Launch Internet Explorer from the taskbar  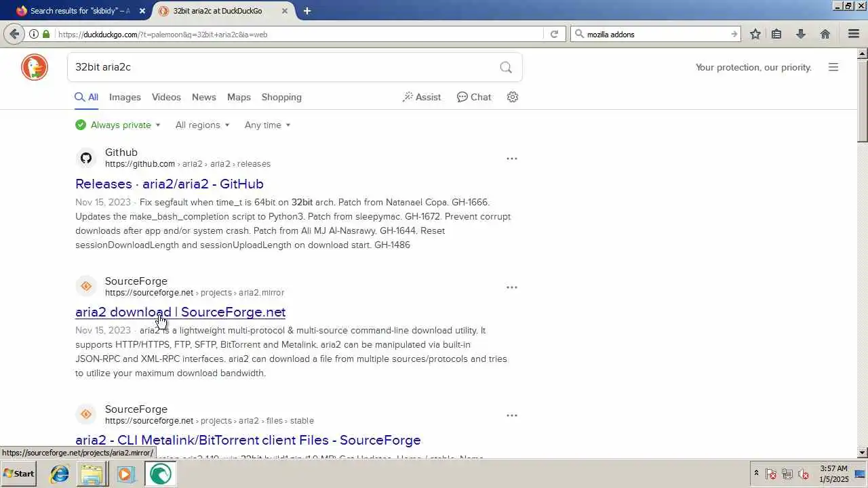coord(60,474)
